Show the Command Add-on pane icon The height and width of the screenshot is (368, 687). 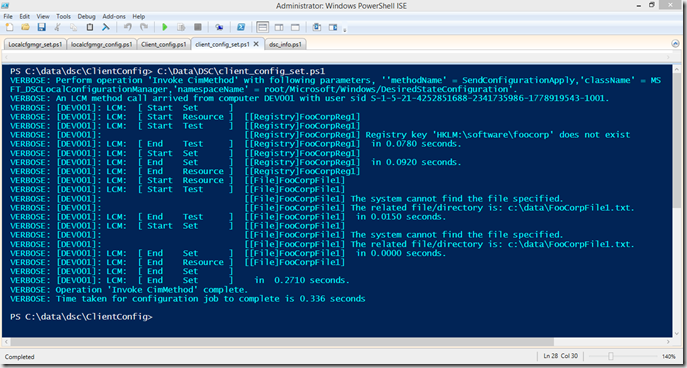(x=333, y=27)
